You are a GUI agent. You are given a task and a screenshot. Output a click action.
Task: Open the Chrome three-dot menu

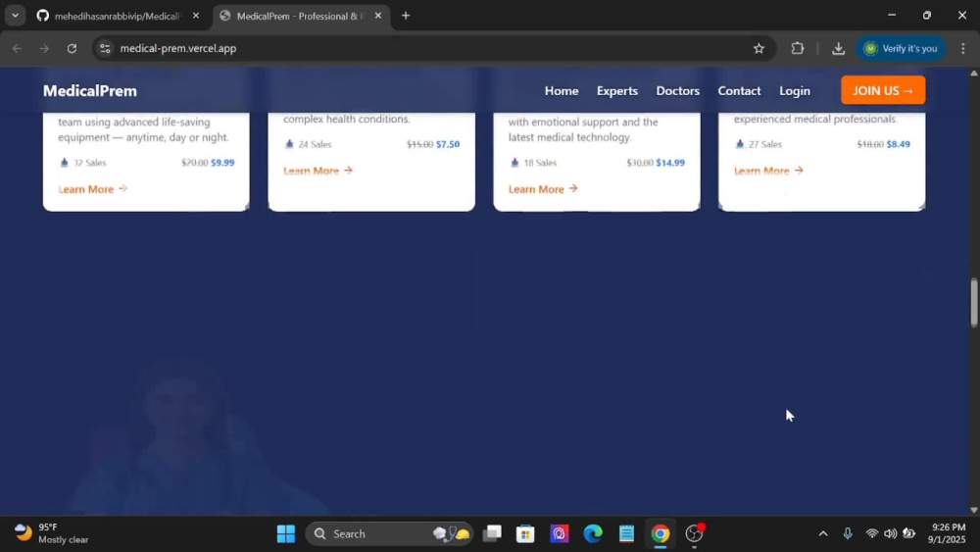963,48
